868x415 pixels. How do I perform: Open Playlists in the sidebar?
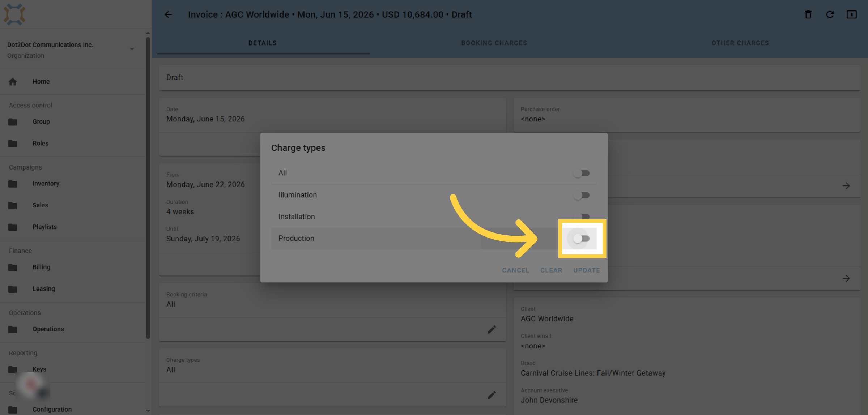coord(44,227)
